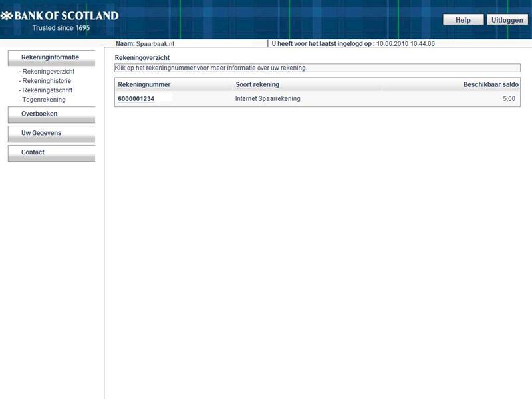This screenshot has width=532, height=399.
Task: Go to Rekeningoverzicht in sidebar
Action: [x=48, y=72]
